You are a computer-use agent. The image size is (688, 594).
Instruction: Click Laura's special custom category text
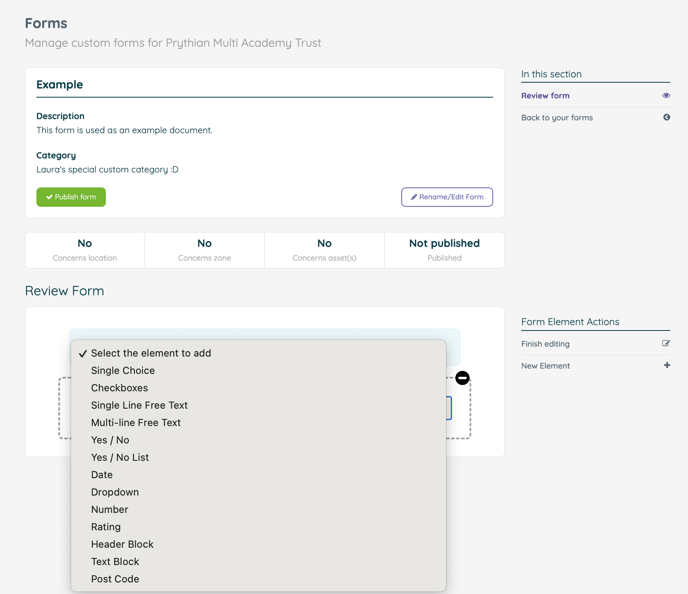[x=108, y=170]
